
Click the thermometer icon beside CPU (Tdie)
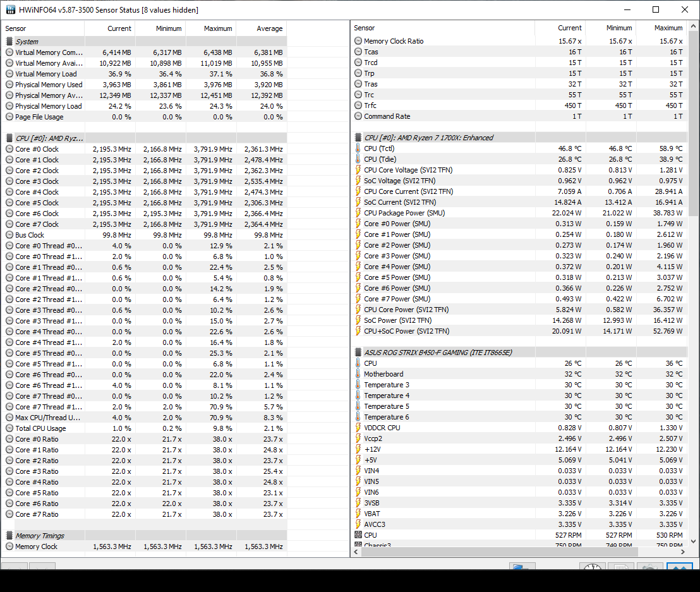pos(358,159)
